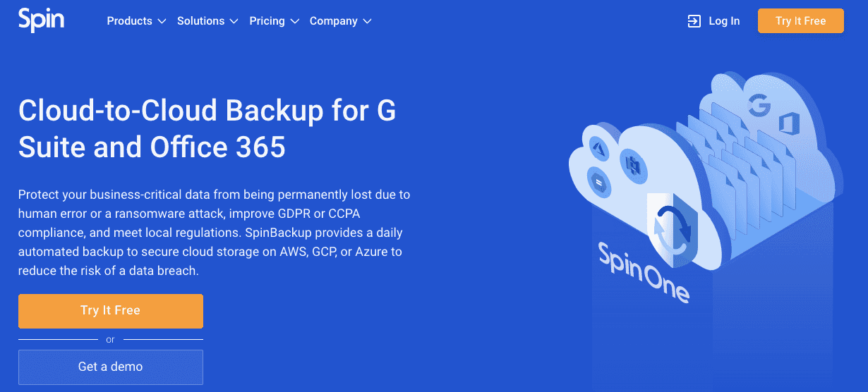Follow the Log In link
Viewport: 868px width, 392px height.
coord(724,21)
